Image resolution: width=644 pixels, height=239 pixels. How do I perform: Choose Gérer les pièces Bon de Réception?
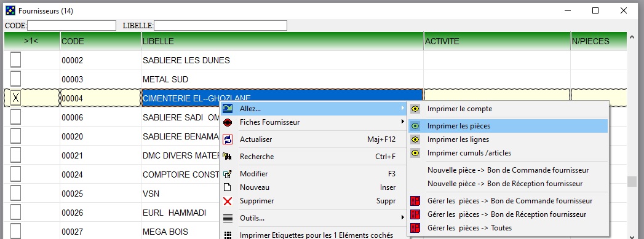click(x=507, y=214)
